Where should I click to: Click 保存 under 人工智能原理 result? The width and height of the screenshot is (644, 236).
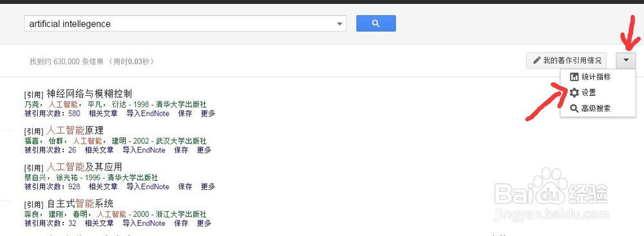(181, 150)
